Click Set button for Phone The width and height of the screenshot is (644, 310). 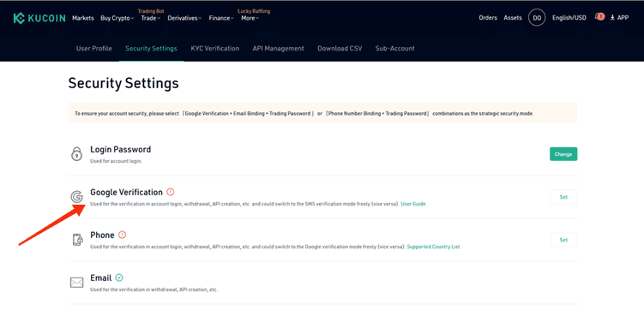(x=563, y=240)
